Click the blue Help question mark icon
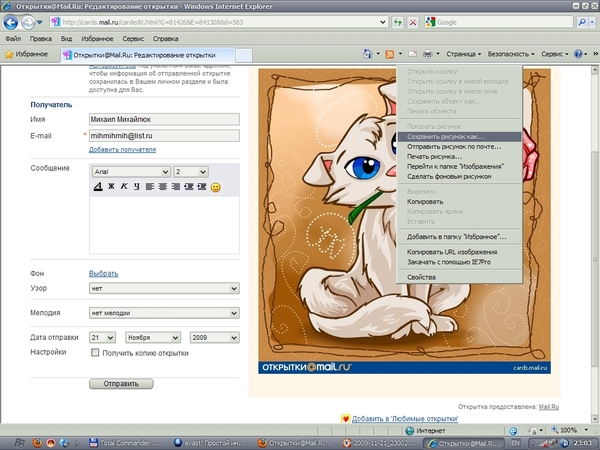Image resolution: width=600 pixels, height=450 pixels. coord(578,54)
